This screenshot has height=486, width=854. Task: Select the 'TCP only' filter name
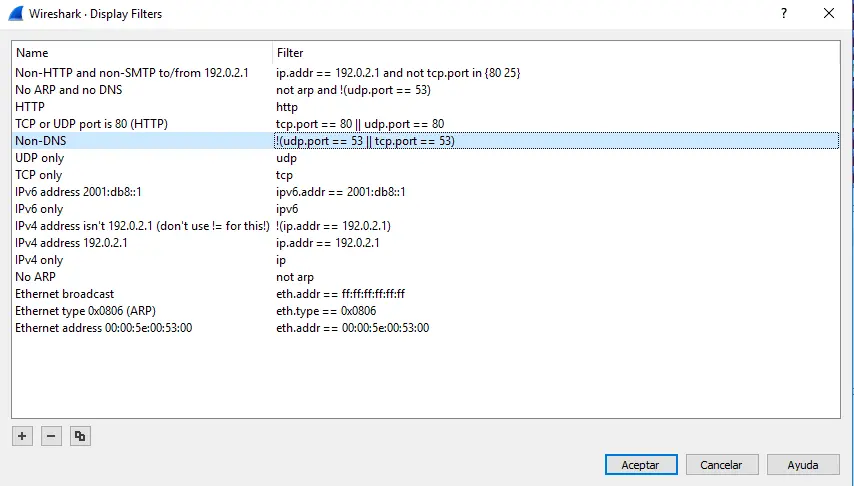click(39, 175)
